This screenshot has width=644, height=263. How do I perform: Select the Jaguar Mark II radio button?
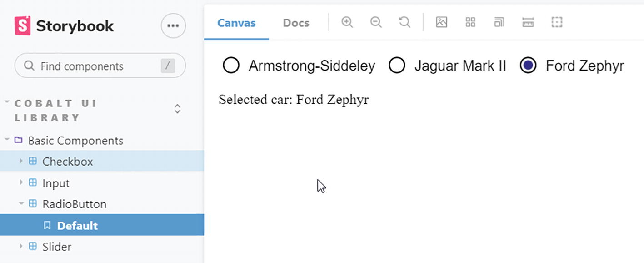tap(397, 66)
